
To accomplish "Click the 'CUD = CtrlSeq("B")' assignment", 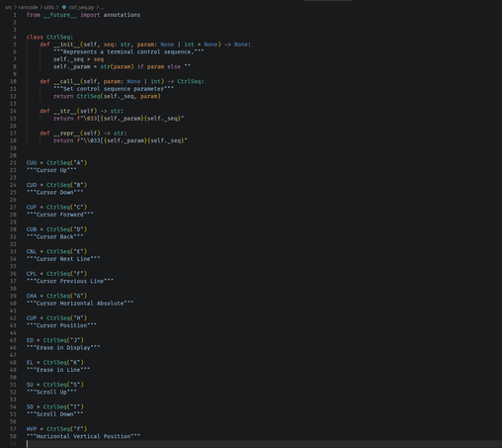I will [x=56, y=185].
